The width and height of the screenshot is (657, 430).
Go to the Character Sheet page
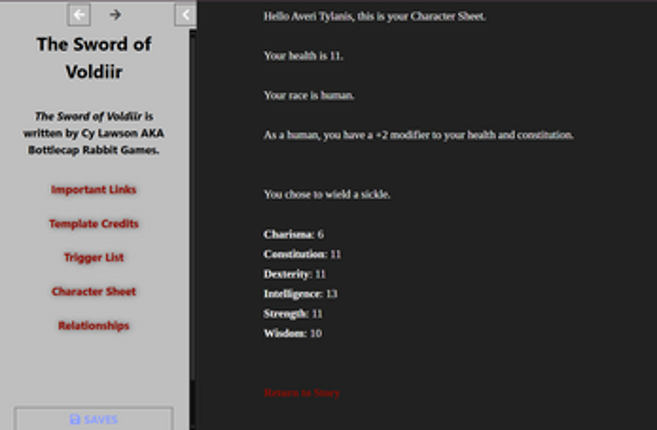94,292
